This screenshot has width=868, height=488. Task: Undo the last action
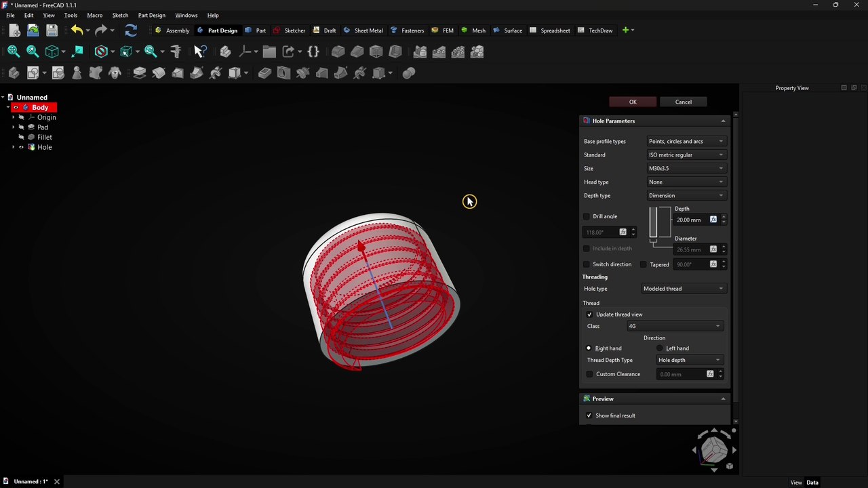(77, 30)
